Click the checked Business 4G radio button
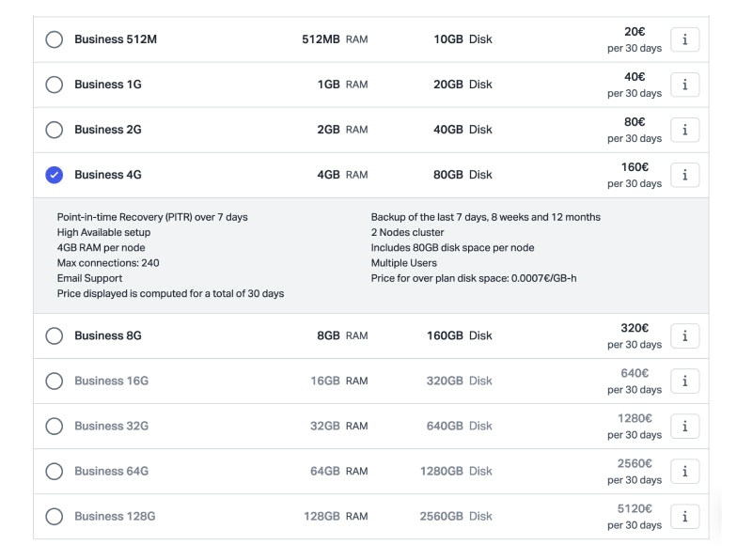737x560 pixels. click(x=55, y=175)
